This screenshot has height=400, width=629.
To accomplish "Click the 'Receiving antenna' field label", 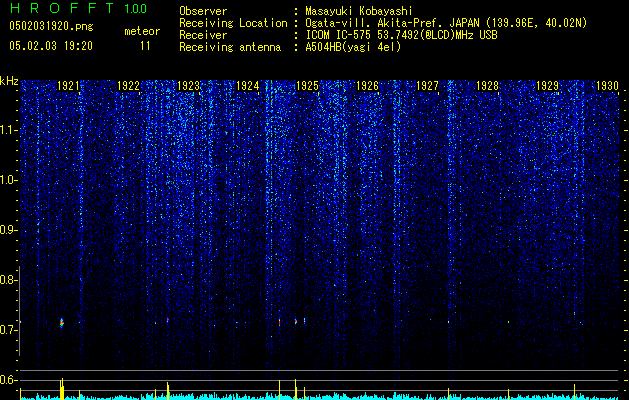I will (230, 47).
